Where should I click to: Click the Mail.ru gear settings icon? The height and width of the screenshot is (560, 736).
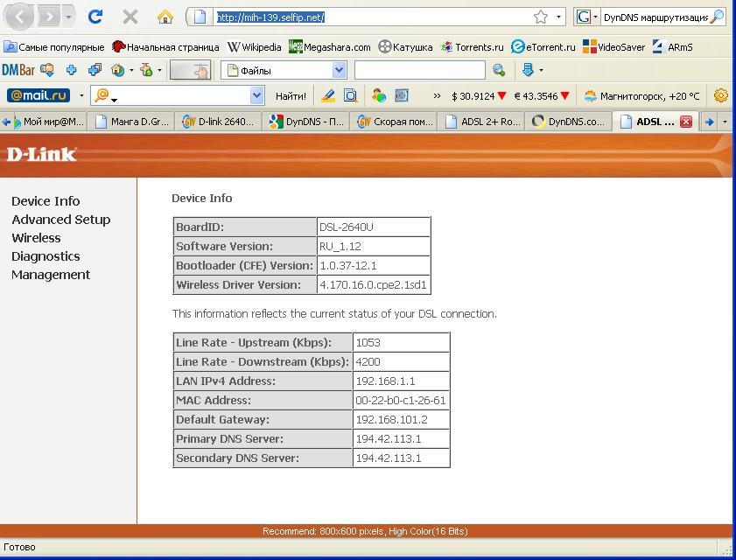tap(720, 95)
